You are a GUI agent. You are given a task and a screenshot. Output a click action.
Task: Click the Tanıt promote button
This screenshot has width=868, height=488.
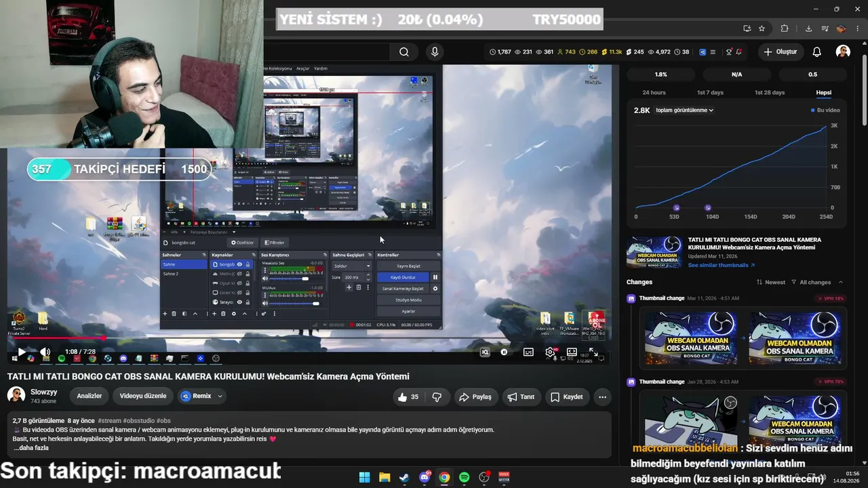pyautogui.click(x=521, y=397)
